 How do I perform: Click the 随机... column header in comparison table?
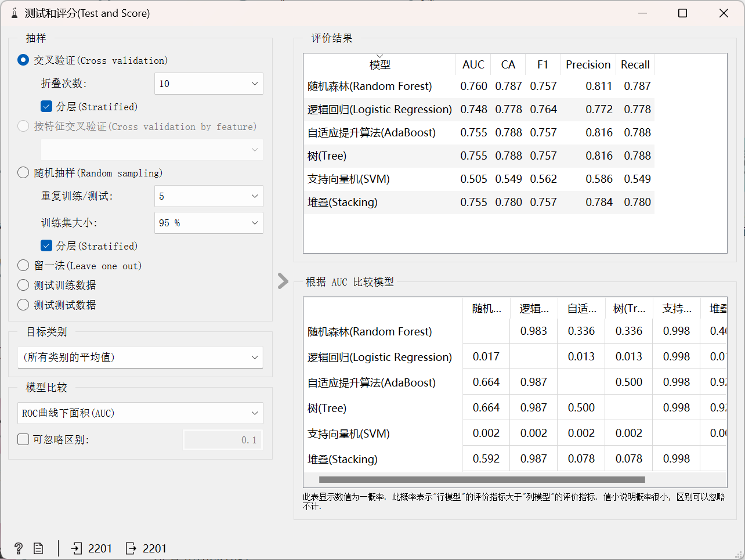click(x=486, y=309)
